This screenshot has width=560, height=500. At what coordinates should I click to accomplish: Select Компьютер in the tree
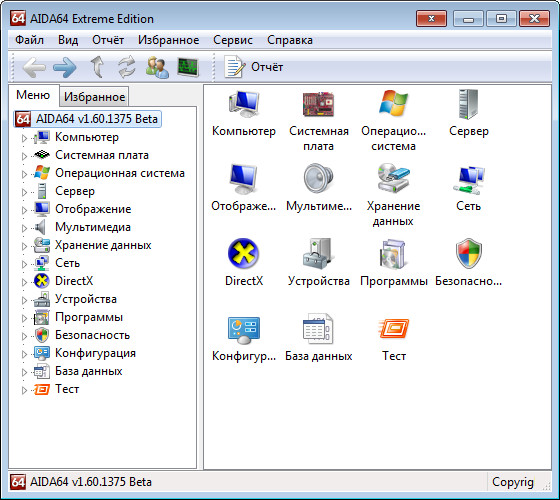click(x=87, y=137)
